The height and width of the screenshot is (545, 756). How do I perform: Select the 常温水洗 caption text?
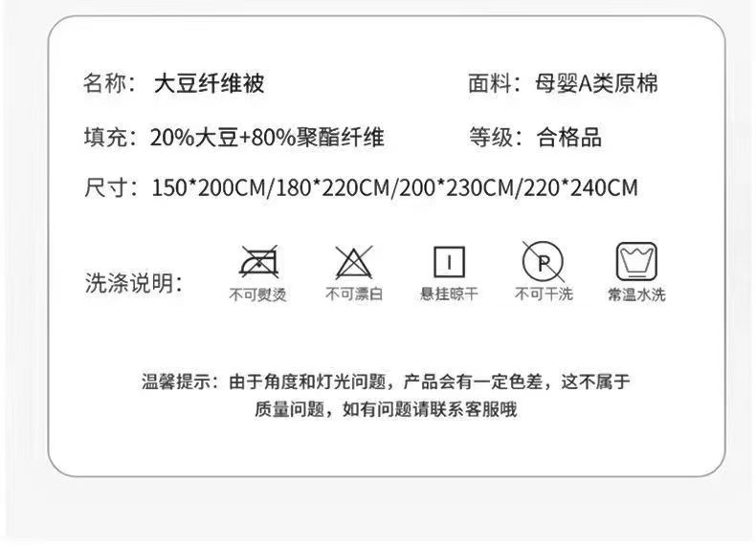pyautogui.click(x=636, y=294)
